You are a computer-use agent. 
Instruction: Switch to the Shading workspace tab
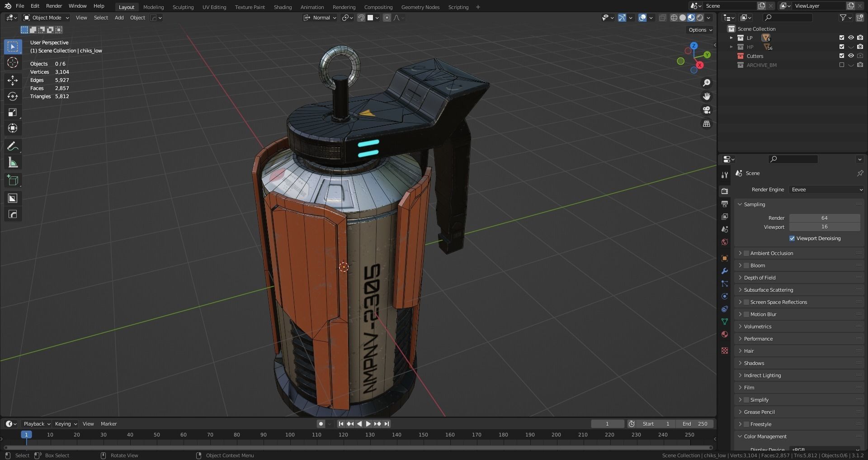[283, 7]
